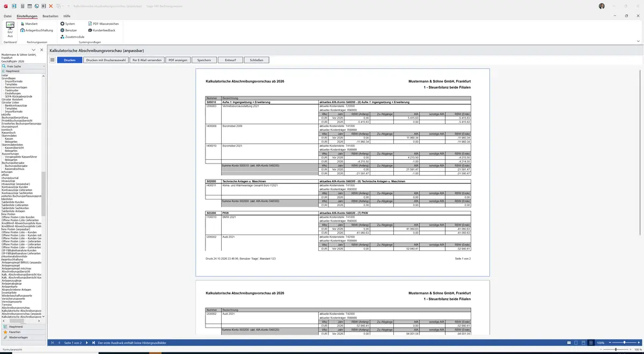This screenshot has width=644, height=354.
Task: Go to the last page in the preview status bar
Action: pyautogui.click(x=93, y=342)
